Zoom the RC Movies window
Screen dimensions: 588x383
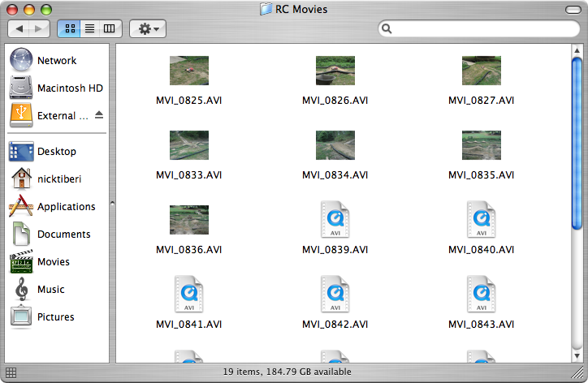(x=46, y=10)
